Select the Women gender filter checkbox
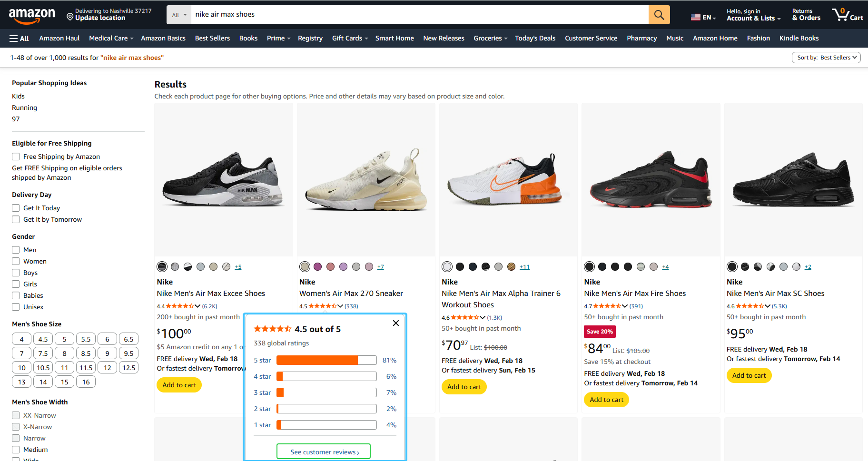Viewport: 868px width, 461px height. tap(16, 261)
